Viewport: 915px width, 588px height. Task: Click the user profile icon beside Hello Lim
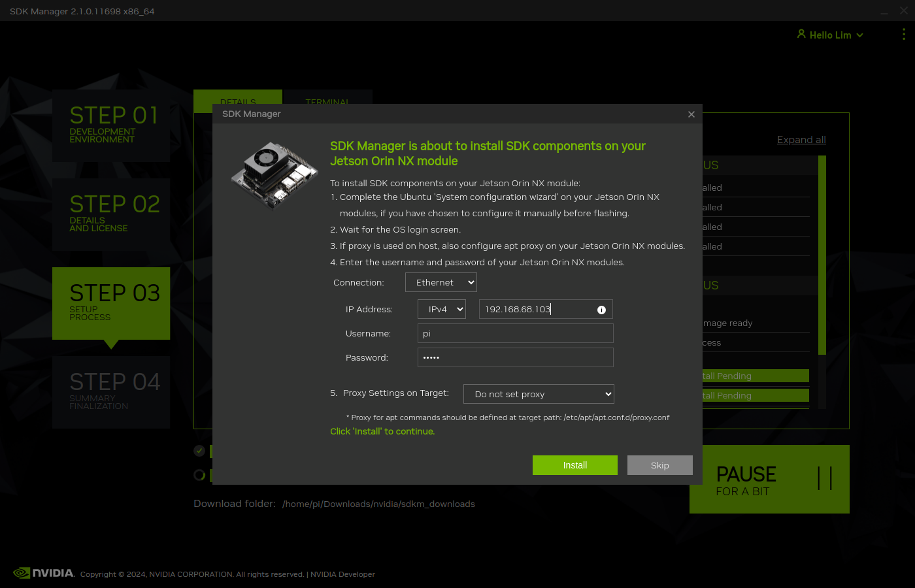801,34
